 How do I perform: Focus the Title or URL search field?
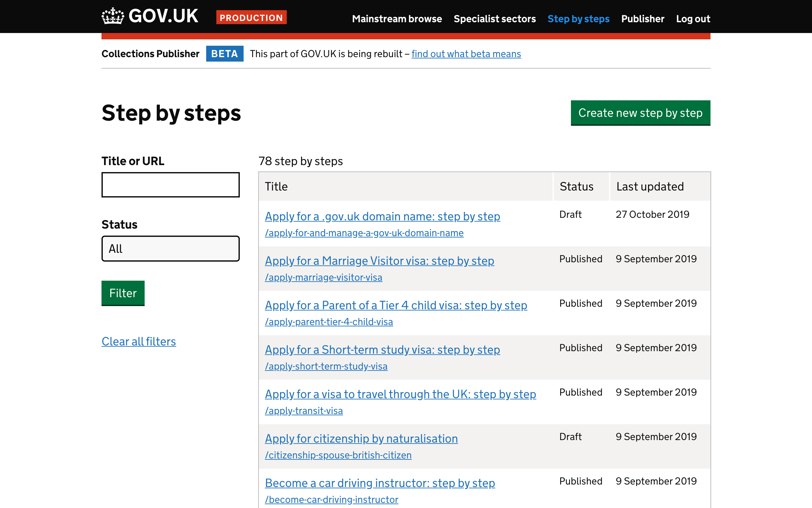coord(170,185)
